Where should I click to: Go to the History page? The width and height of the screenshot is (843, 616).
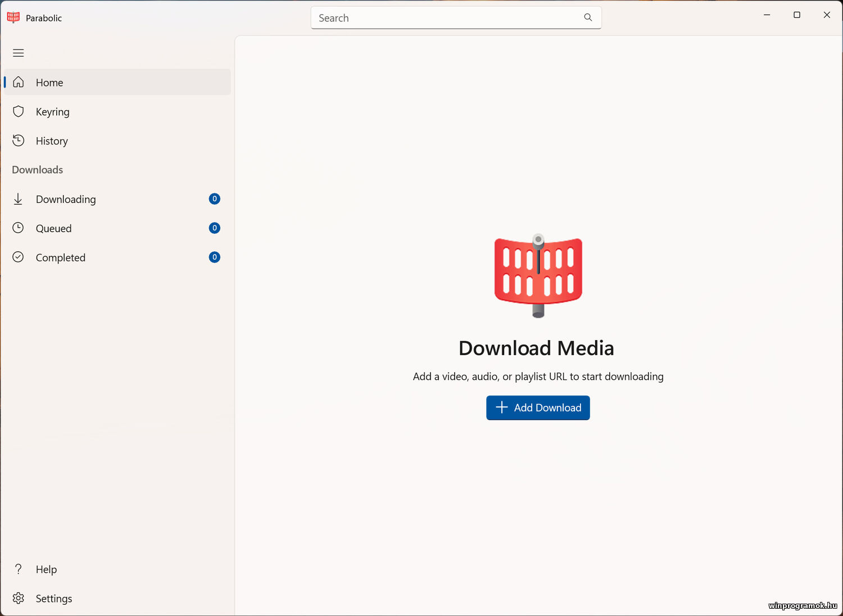tap(52, 141)
